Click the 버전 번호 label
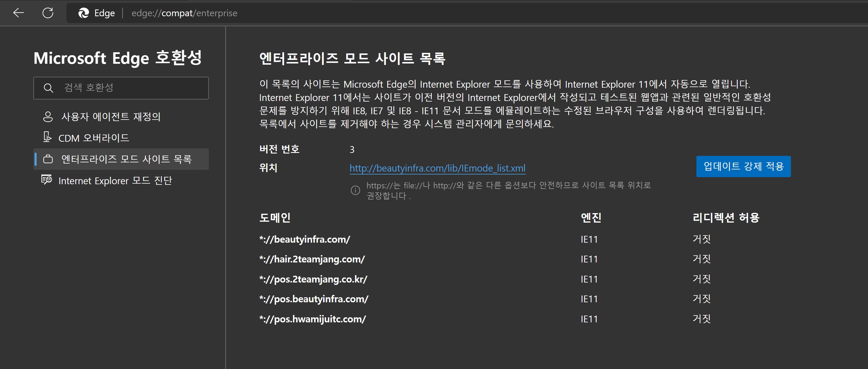The height and width of the screenshot is (369, 868). pos(279,149)
